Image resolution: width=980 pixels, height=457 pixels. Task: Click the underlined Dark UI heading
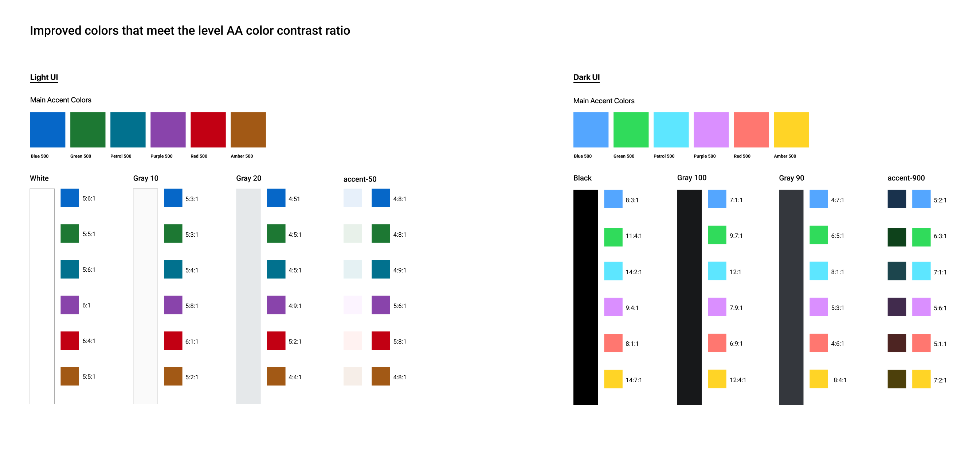click(x=586, y=77)
